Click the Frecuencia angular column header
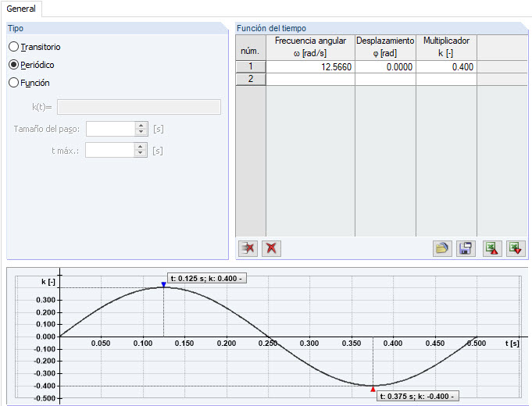Viewport: 532px width, 406px height. 310,47
